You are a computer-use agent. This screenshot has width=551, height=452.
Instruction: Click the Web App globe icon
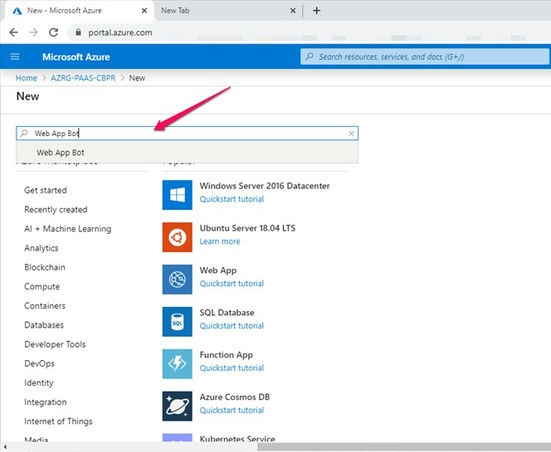tap(177, 279)
